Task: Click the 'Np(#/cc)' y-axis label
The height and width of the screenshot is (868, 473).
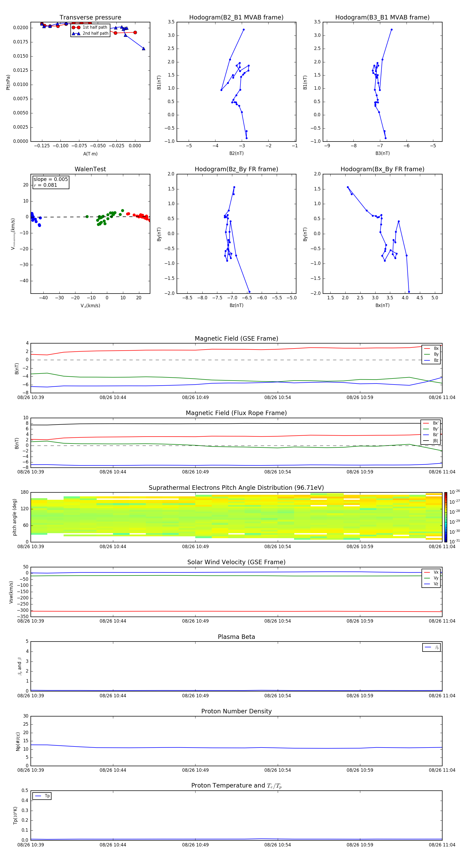Action: click(x=18, y=741)
